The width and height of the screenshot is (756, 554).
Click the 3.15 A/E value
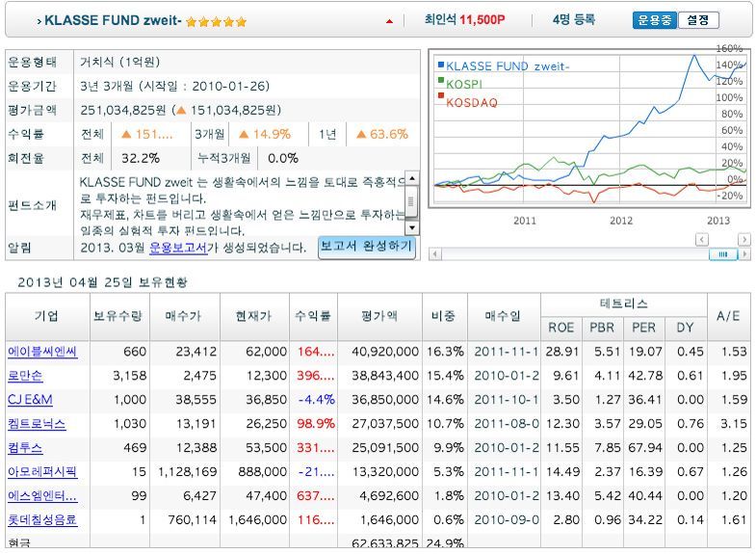734,424
